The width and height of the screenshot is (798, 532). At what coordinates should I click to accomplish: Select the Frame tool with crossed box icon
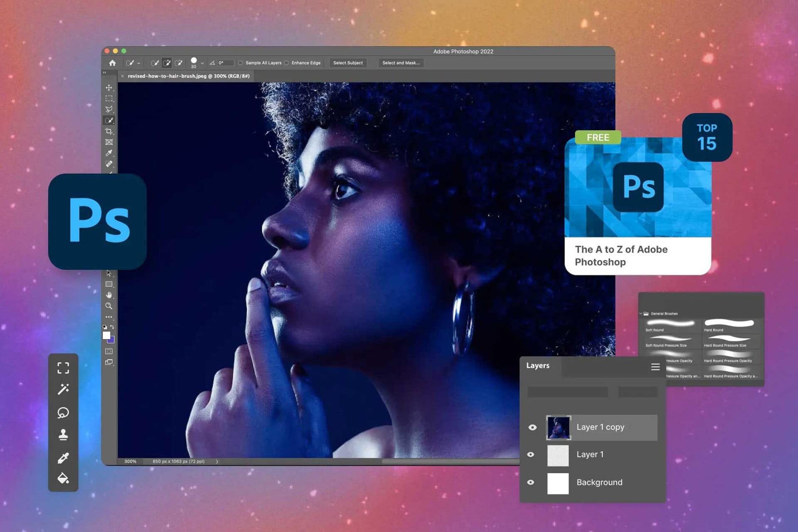click(x=109, y=142)
